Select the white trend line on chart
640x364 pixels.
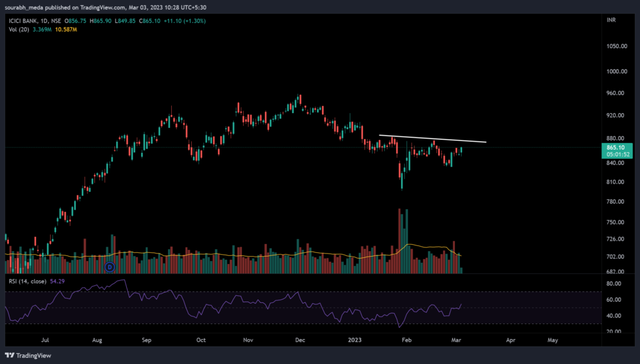pyautogui.click(x=432, y=139)
